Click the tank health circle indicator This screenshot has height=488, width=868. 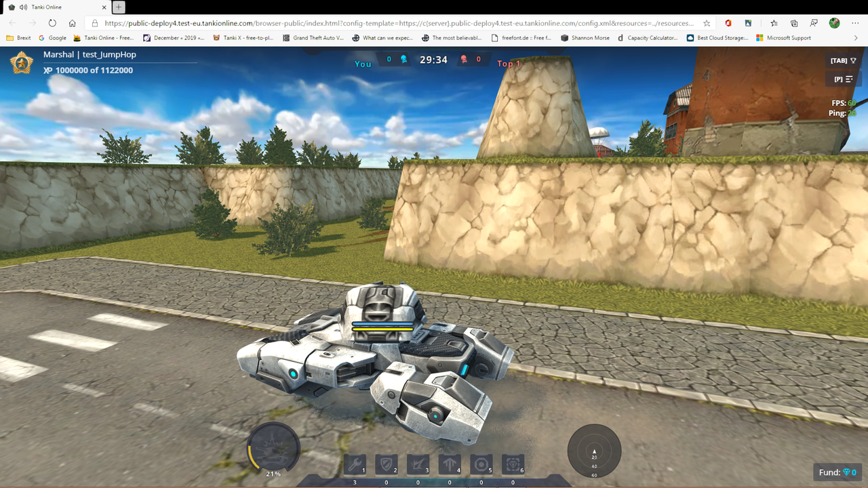tap(273, 446)
